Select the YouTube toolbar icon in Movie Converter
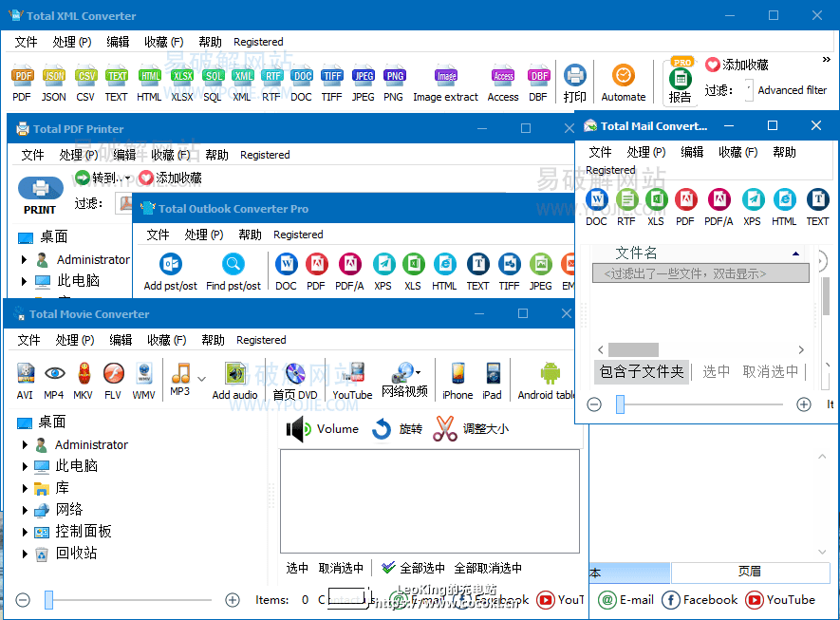Screen dimensions: 840x620 click(x=352, y=381)
